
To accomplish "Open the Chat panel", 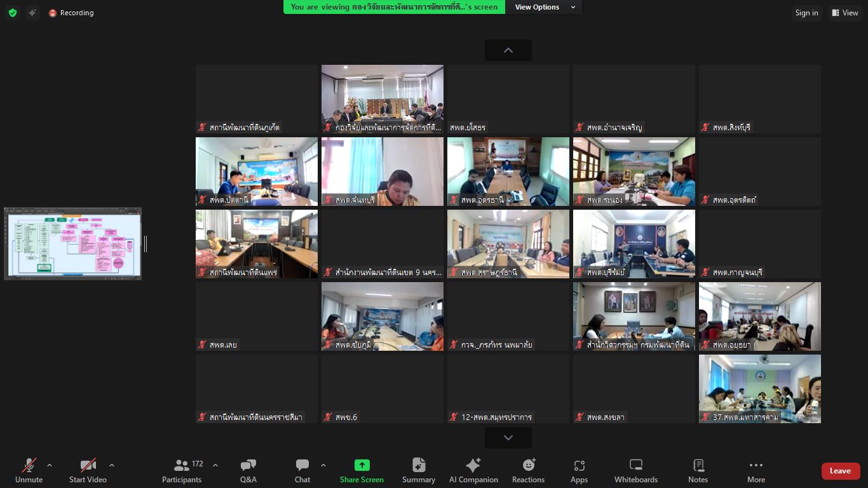I will (x=302, y=471).
